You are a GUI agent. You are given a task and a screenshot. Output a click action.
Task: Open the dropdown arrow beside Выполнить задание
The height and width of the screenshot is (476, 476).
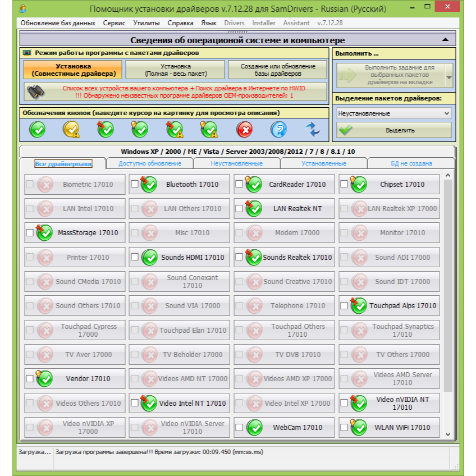449,77
